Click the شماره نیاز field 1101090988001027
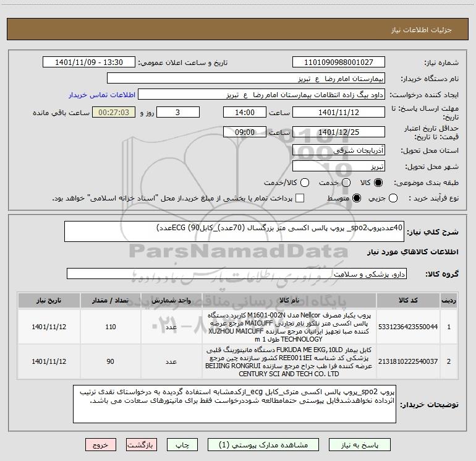Viewport: 476px width, 461px height. (x=339, y=62)
